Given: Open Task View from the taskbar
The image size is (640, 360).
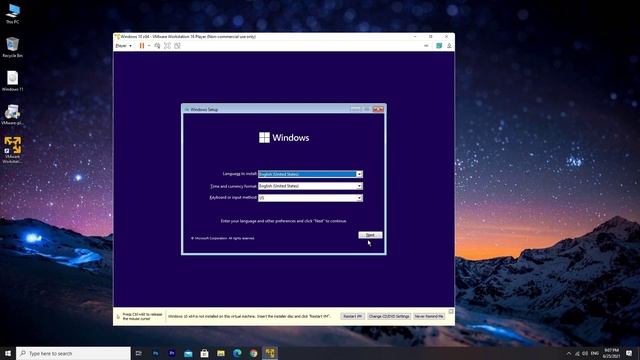Looking at the screenshot, I should pos(139,353).
